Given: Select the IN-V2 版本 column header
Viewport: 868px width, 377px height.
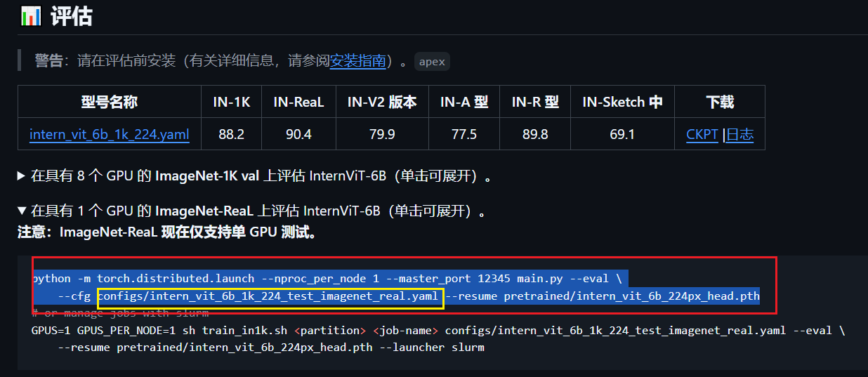Looking at the screenshot, I should [382, 102].
